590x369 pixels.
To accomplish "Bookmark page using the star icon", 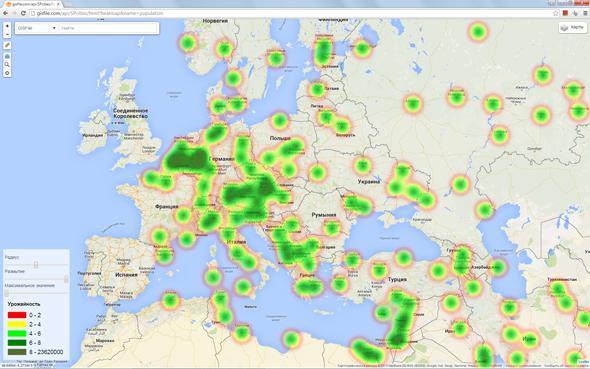I will pos(555,13).
